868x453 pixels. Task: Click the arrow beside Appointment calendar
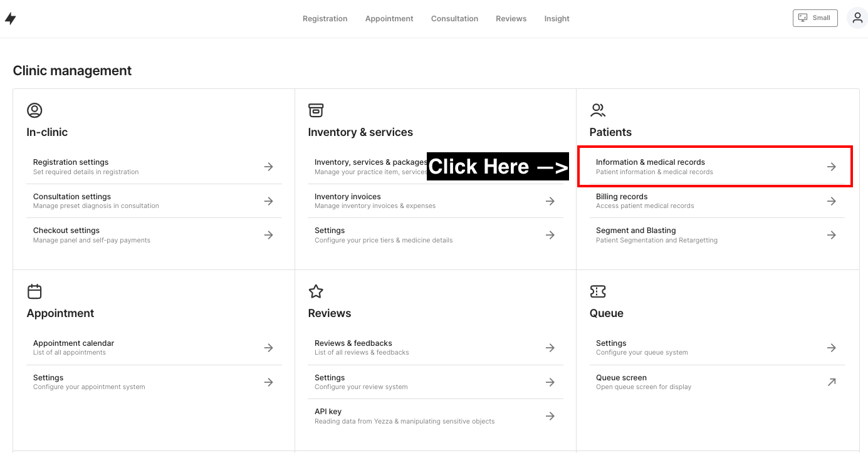coord(268,348)
